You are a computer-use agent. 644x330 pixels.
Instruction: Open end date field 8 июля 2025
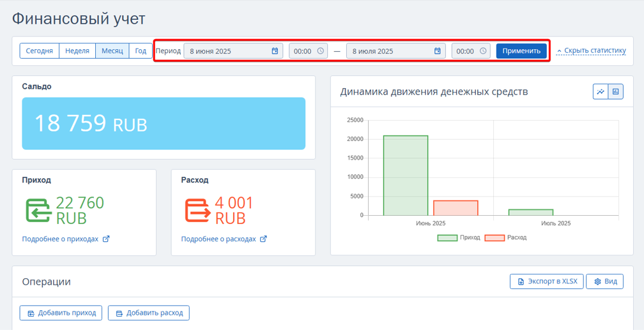click(396, 51)
